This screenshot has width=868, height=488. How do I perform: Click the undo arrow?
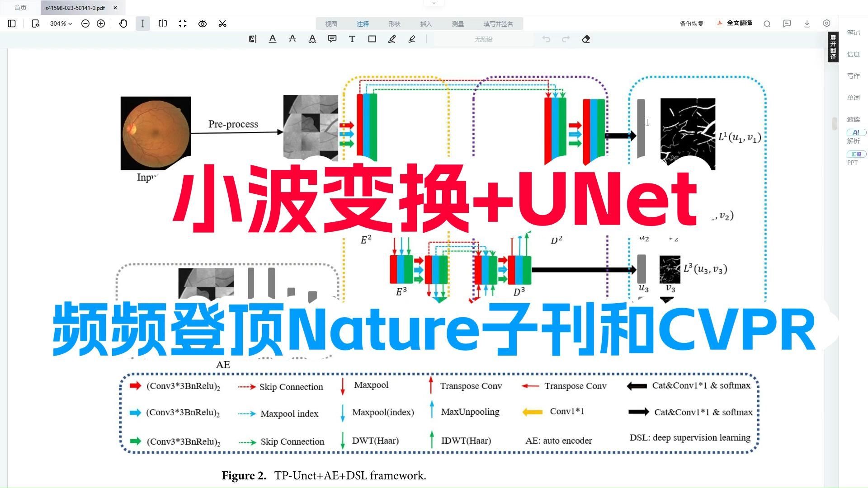[546, 39]
